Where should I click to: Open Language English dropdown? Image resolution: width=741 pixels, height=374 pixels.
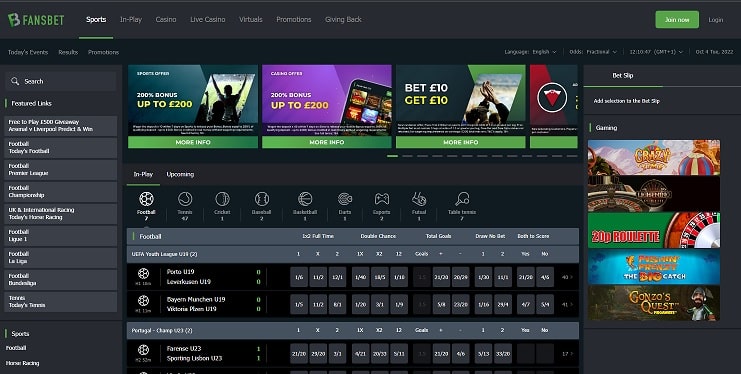click(530, 52)
